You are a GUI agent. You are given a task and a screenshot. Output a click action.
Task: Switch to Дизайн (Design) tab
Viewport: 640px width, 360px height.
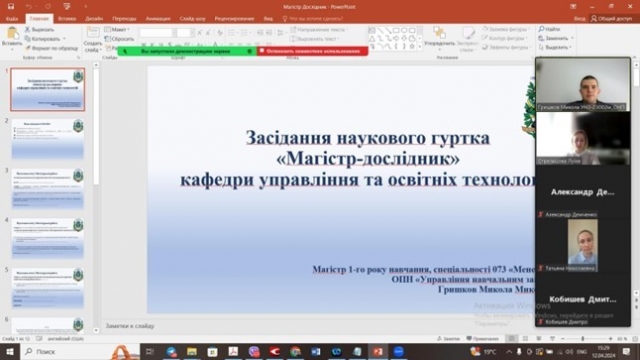[x=94, y=19]
